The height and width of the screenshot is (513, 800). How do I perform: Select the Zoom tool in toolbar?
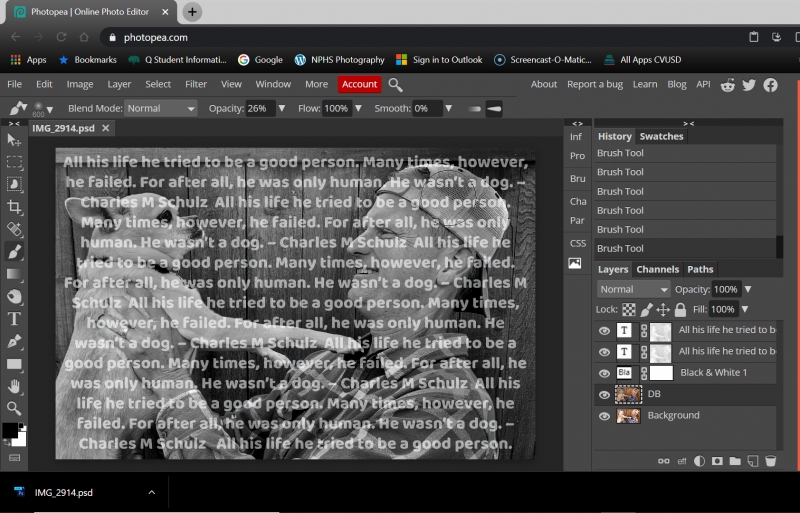14,408
